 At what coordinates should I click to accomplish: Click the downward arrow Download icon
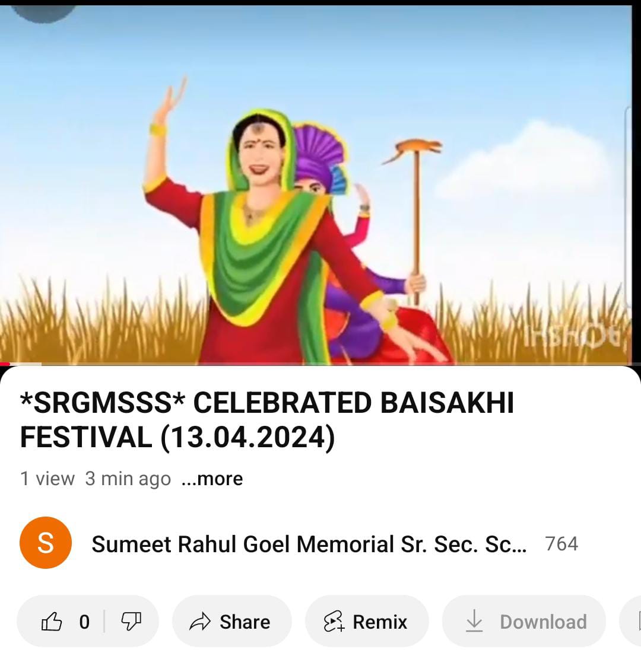point(474,621)
